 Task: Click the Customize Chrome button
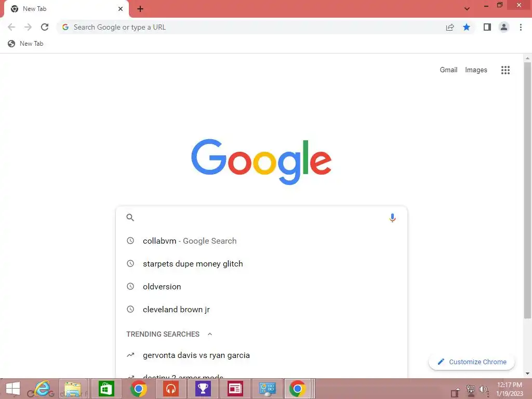[x=472, y=362]
